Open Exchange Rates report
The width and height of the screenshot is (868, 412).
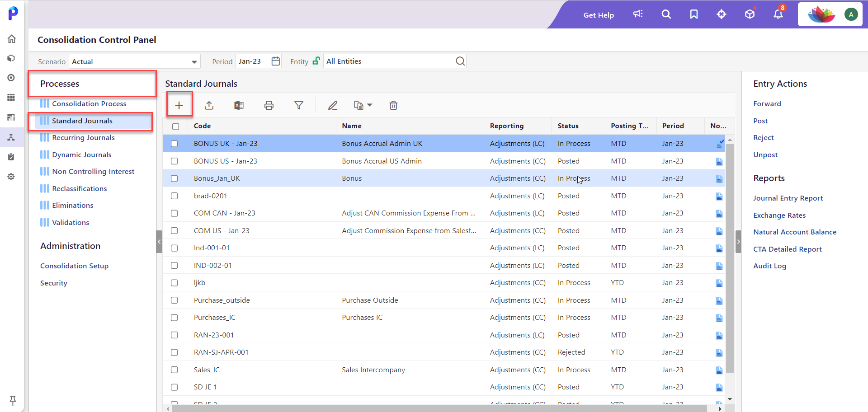(x=779, y=215)
